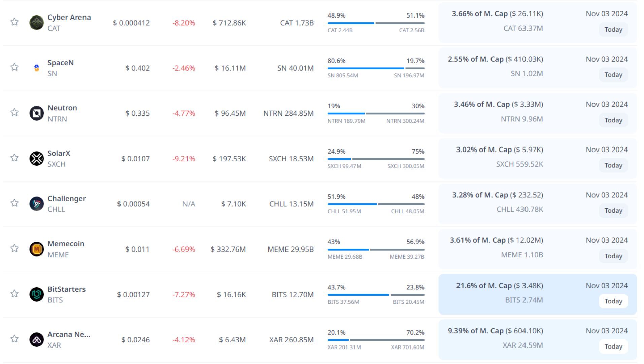
Task: Add Memecoin to watchlist via star
Action: pos(14,248)
